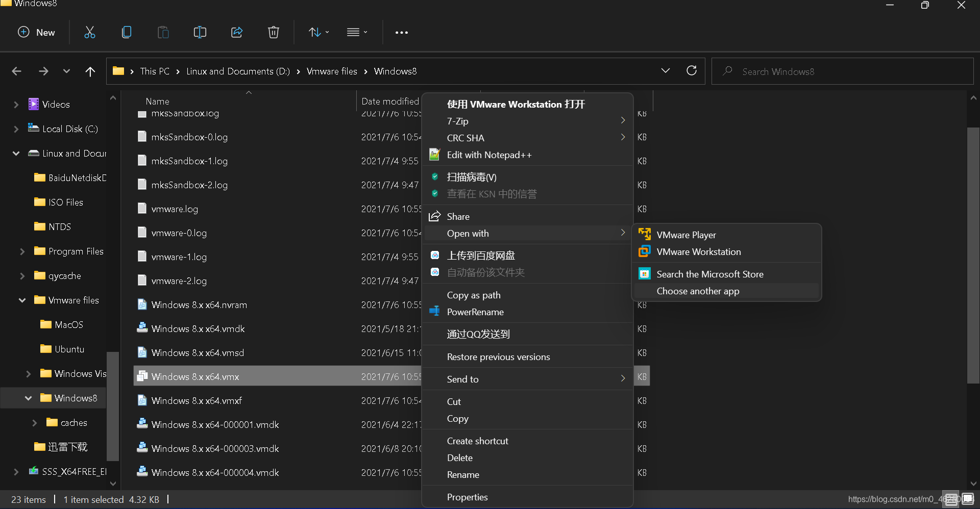Open the Send to submenu
980x509 pixels.
(528, 379)
